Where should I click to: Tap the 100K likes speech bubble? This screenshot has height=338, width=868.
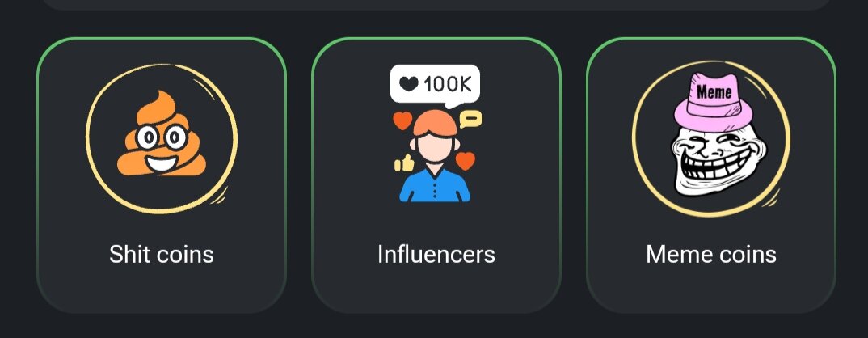point(435,86)
